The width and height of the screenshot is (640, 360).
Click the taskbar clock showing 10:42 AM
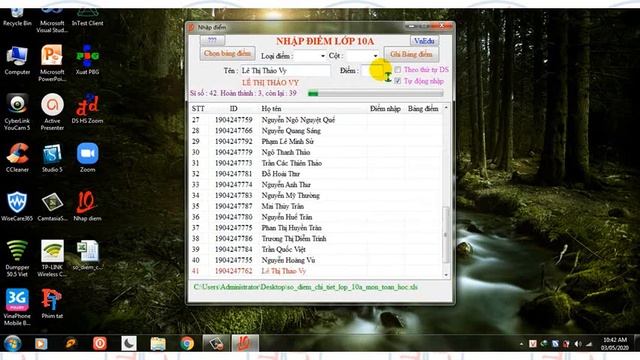(x=614, y=344)
